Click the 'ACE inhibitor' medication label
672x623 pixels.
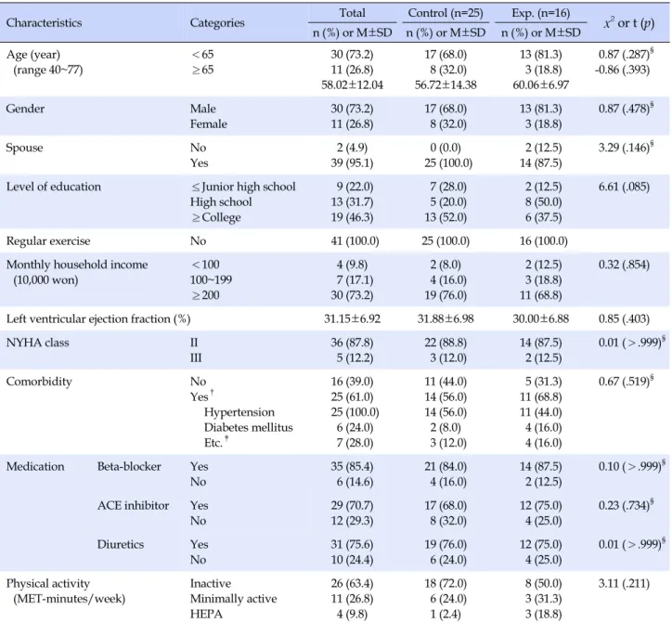(133, 505)
